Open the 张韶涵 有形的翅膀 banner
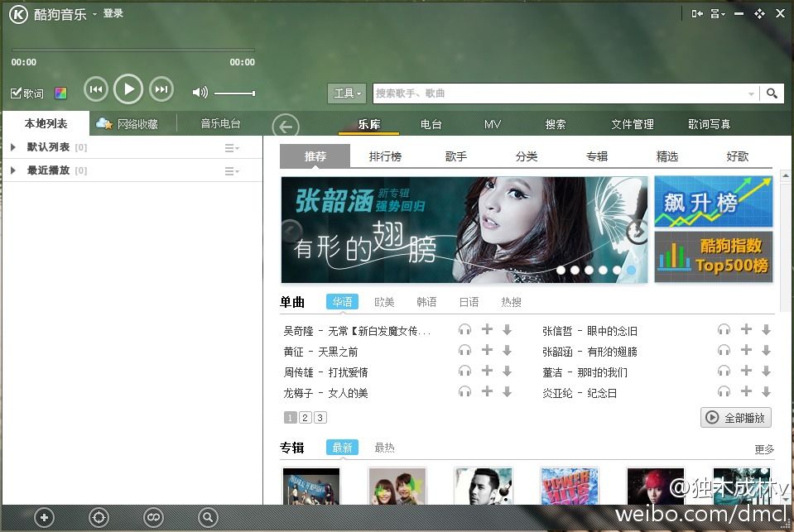 464,230
